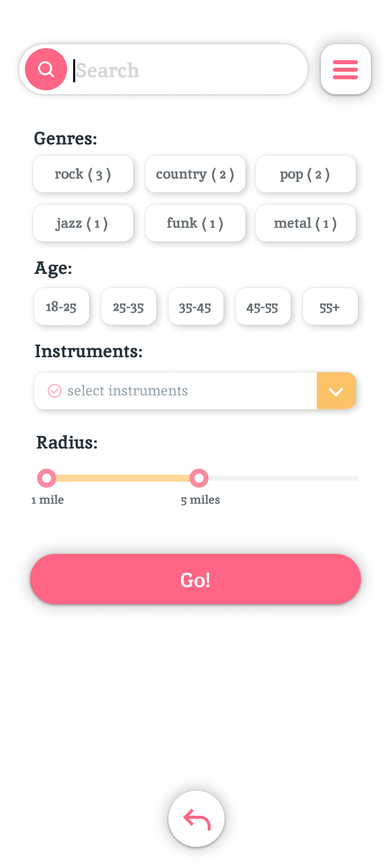Click the 5 miles radius slider handle

(199, 478)
